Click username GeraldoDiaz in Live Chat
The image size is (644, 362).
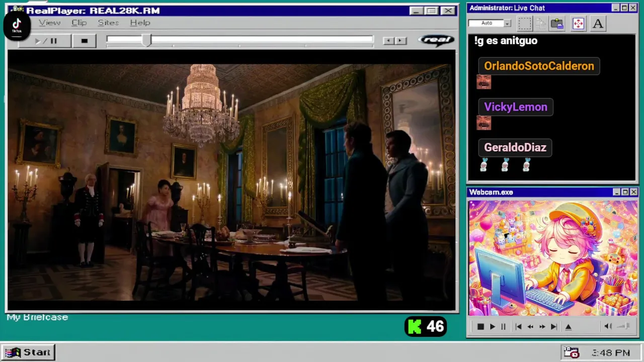515,147
